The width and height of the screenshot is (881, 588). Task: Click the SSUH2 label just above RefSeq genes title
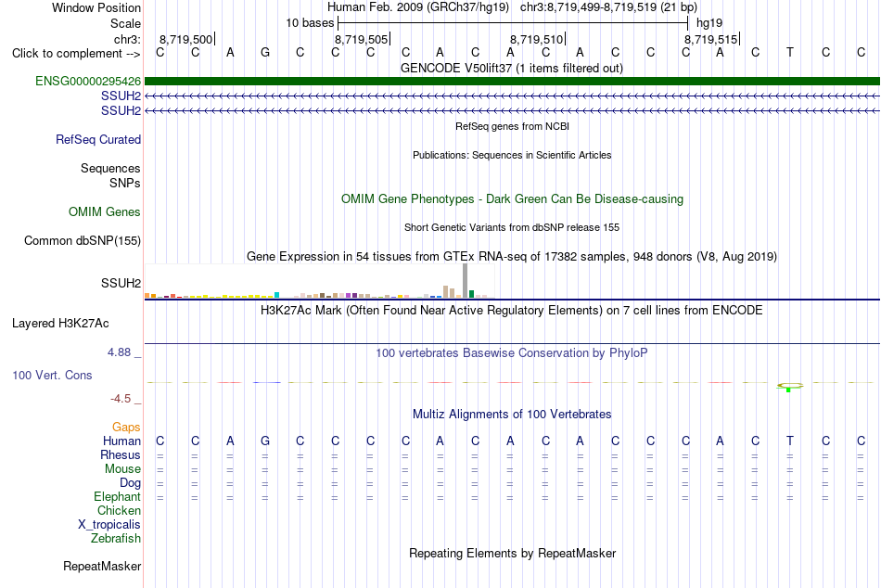(121, 110)
